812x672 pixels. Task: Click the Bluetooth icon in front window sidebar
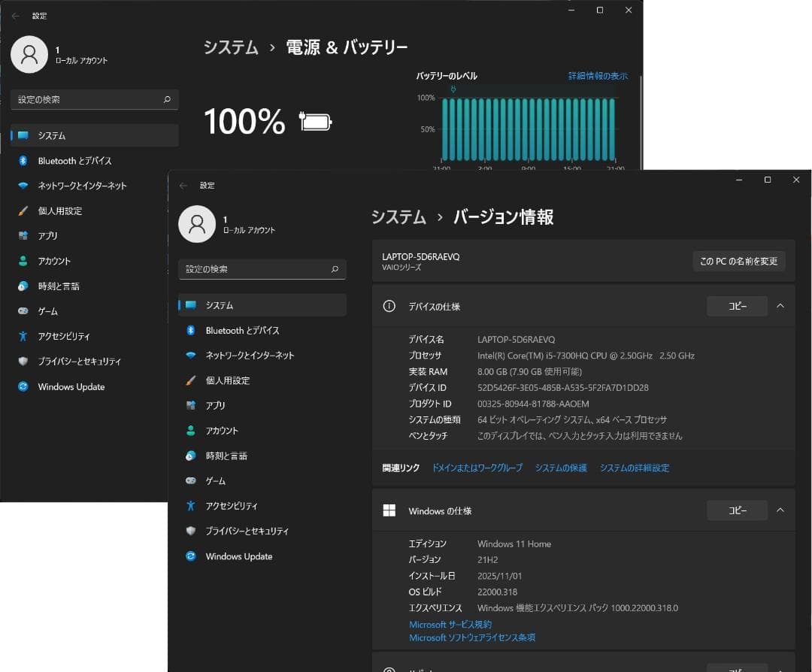[x=190, y=330]
